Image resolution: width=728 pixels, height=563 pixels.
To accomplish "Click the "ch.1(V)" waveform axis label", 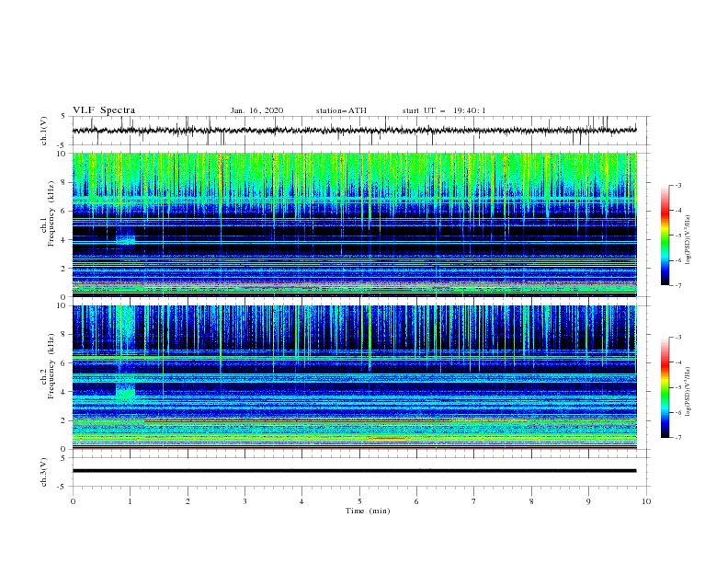I will pyautogui.click(x=44, y=131).
